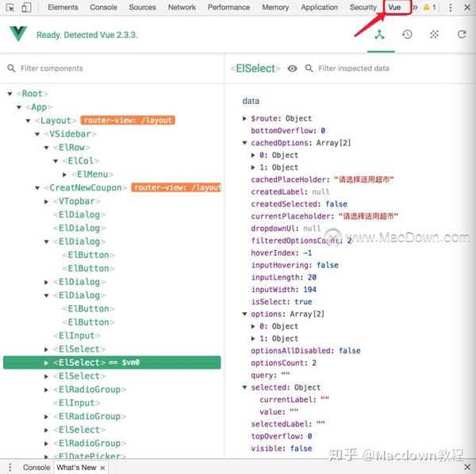Show more DevTools tabs chevron
This screenshot has height=474, width=476.
click(x=415, y=7)
